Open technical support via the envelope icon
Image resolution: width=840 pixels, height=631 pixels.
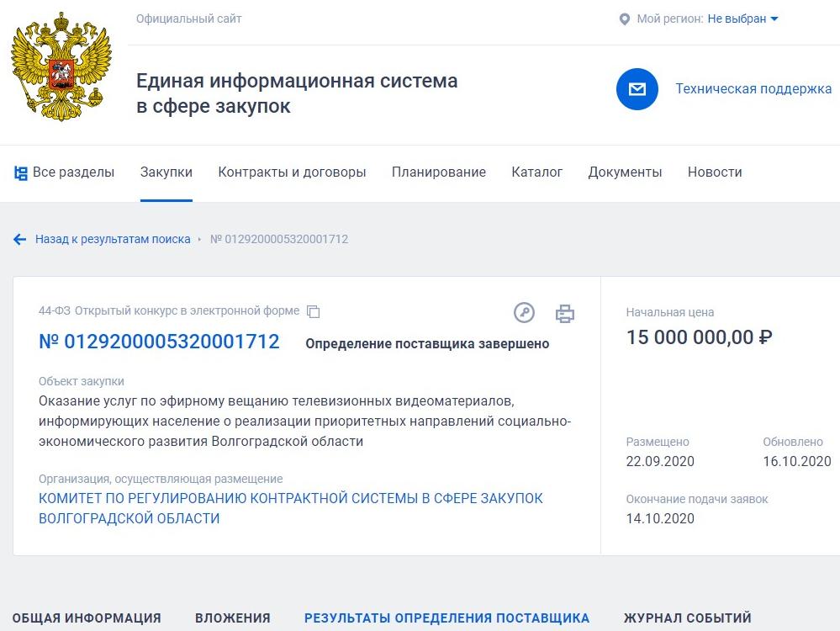pos(637,88)
